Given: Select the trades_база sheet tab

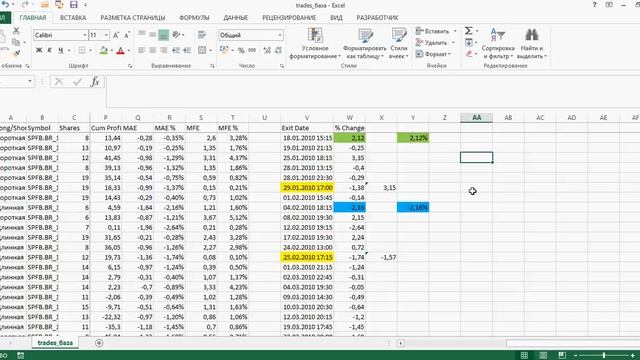Looking at the screenshot, I should pos(55,343).
